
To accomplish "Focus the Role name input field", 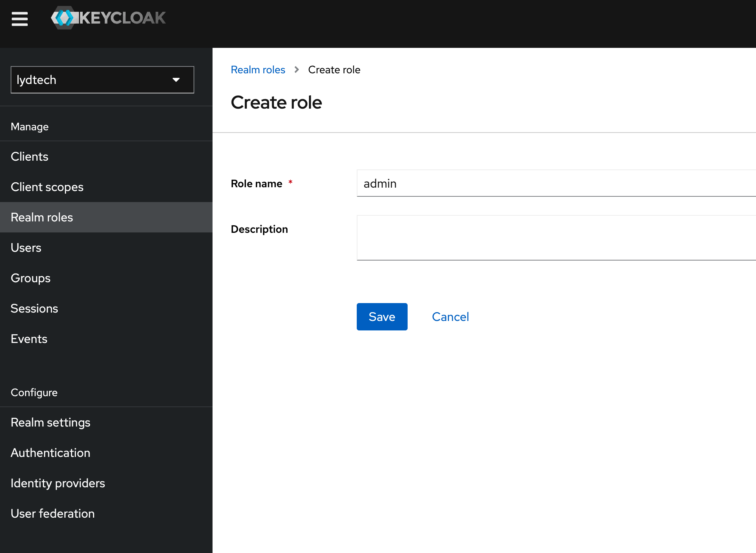I will coord(556,183).
